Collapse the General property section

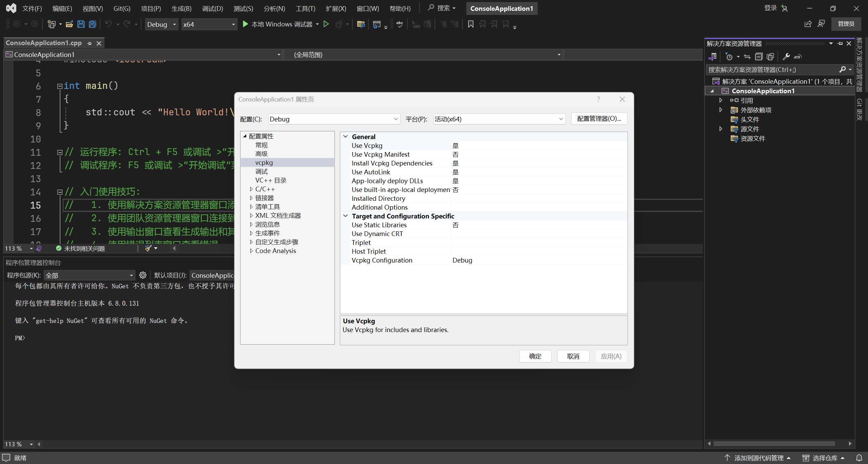point(346,137)
